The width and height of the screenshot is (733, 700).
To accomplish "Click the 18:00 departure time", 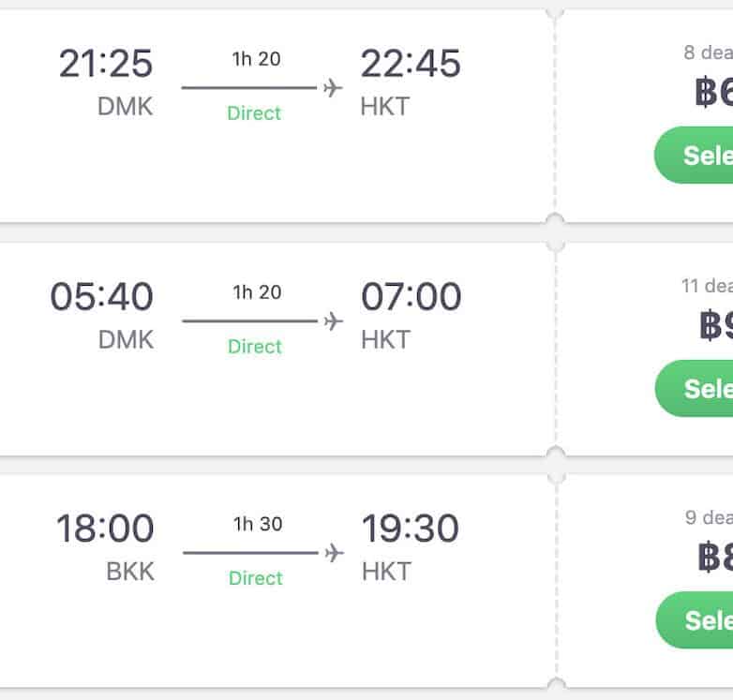I will pos(105,529).
